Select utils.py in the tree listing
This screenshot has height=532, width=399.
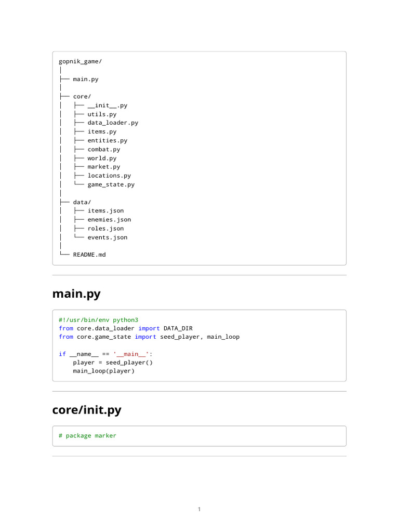click(x=102, y=114)
